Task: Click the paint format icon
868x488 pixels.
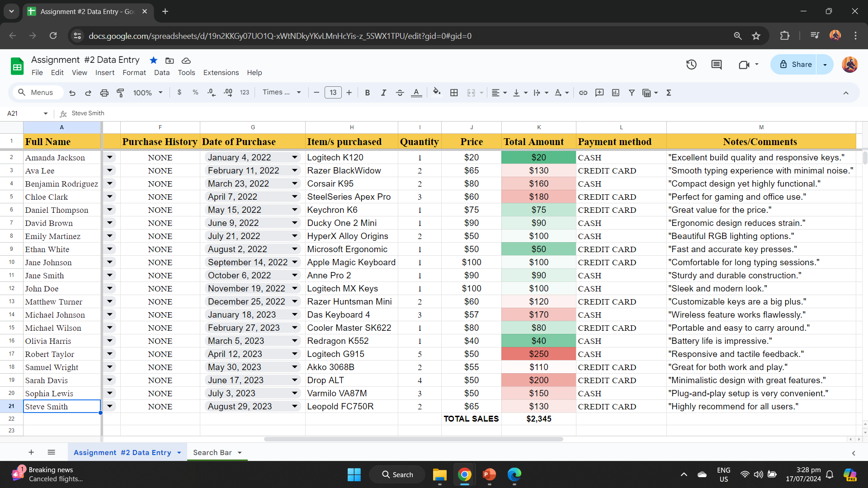Action: click(x=120, y=93)
